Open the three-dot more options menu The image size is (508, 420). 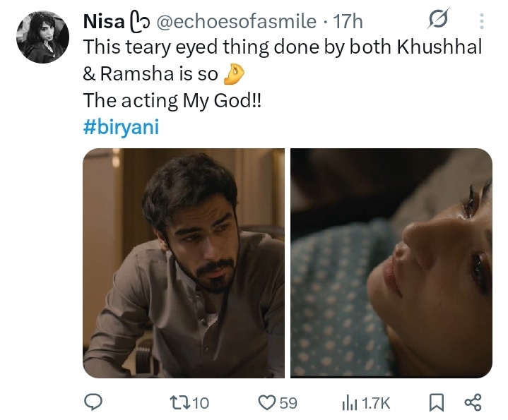pyautogui.click(x=482, y=22)
